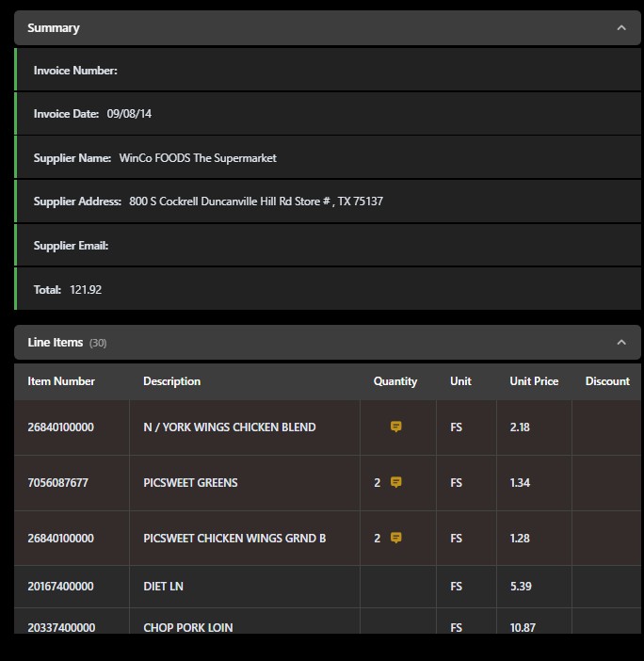This screenshot has height=661, width=644.
Task: Collapse the Line Items section chevron
Action: coord(620,343)
